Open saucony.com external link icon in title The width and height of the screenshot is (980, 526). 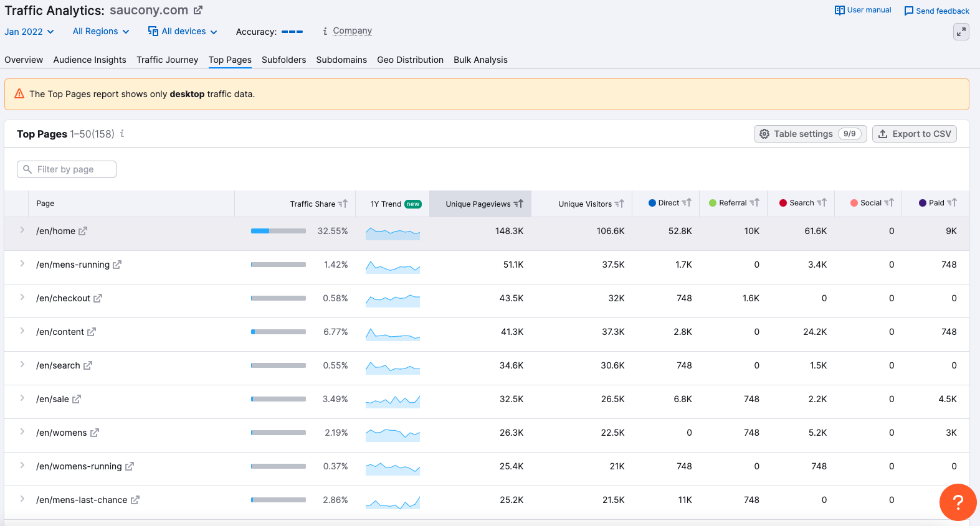coord(198,11)
